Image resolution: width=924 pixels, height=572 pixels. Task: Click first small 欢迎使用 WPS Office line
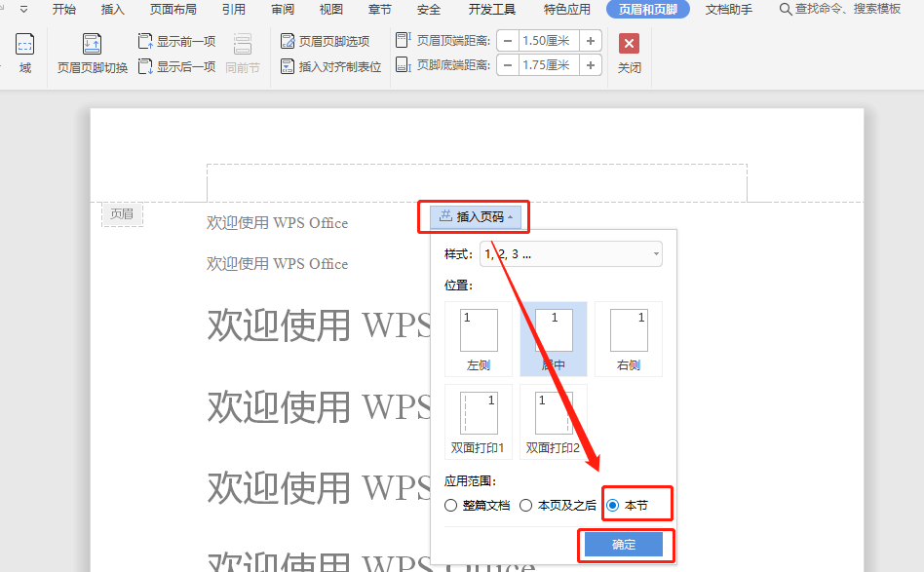[x=277, y=223]
